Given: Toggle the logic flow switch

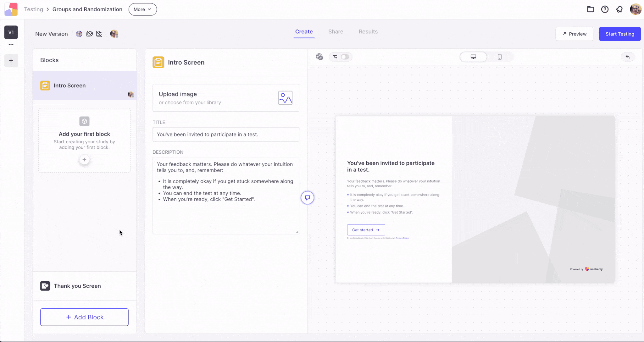Looking at the screenshot, I should pos(345,57).
